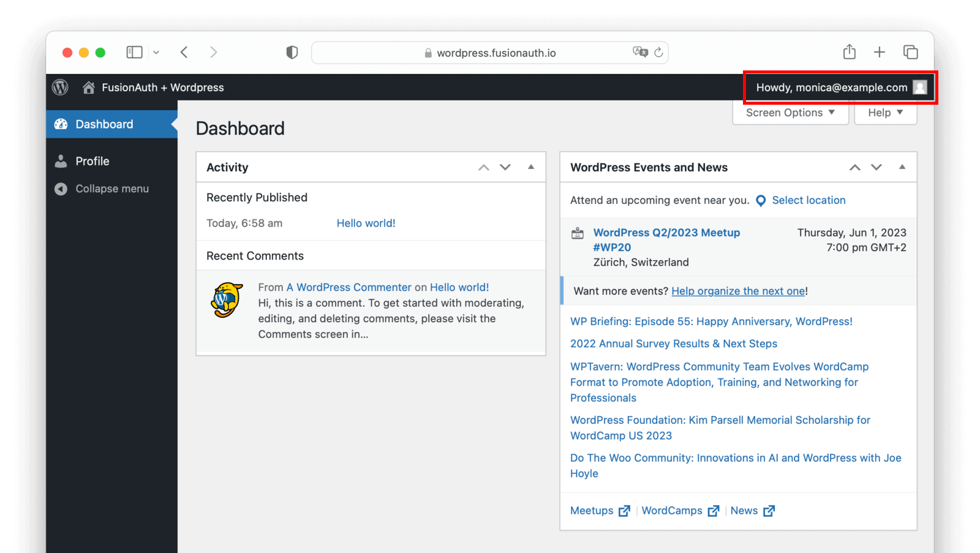The height and width of the screenshot is (553, 980).
Task: Open Hello world! in Recently Published
Action: (366, 223)
